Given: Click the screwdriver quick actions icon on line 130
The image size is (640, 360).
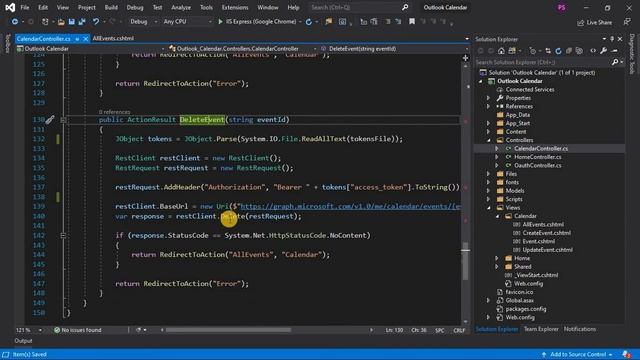Looking at the screenshot, I should tap(49, 120).
